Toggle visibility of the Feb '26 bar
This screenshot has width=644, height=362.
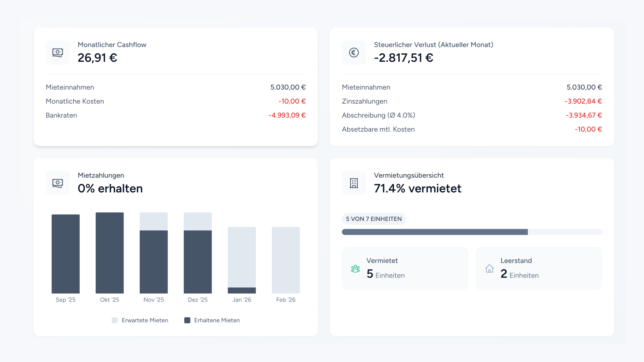pos(286,260)
